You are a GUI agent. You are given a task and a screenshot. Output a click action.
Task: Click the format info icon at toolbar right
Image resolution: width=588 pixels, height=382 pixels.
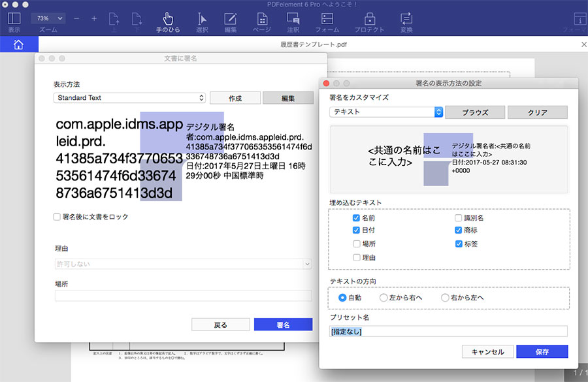coord(580,19)
